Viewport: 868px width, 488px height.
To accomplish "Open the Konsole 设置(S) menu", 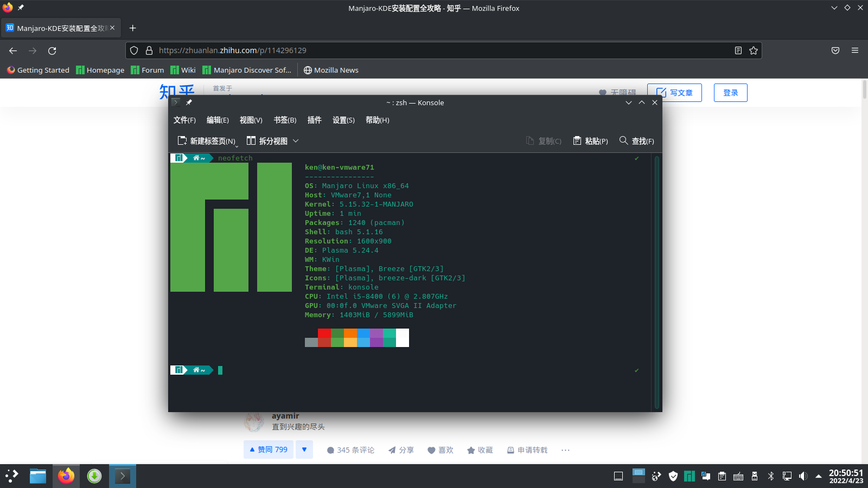I will [343, 120].
